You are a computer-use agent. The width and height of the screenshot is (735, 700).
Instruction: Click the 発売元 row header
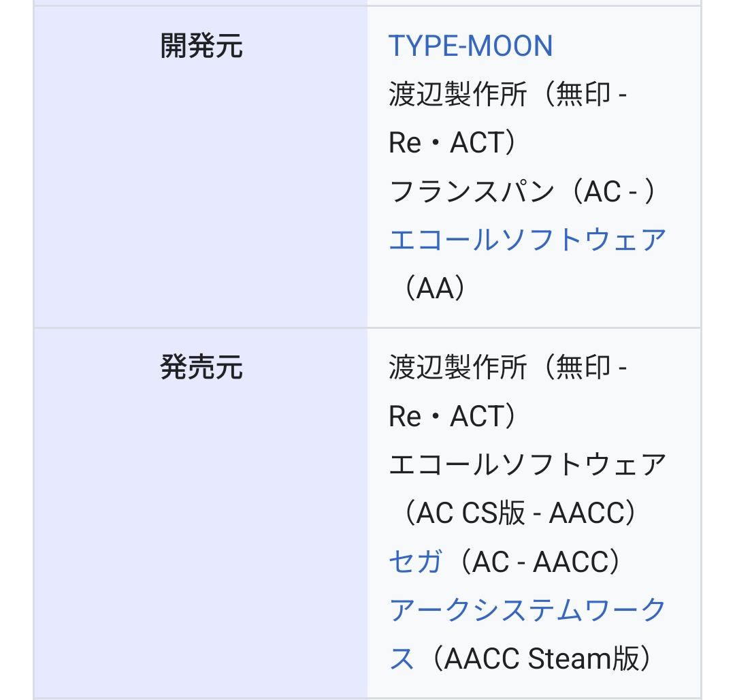(x=201, y=368)
